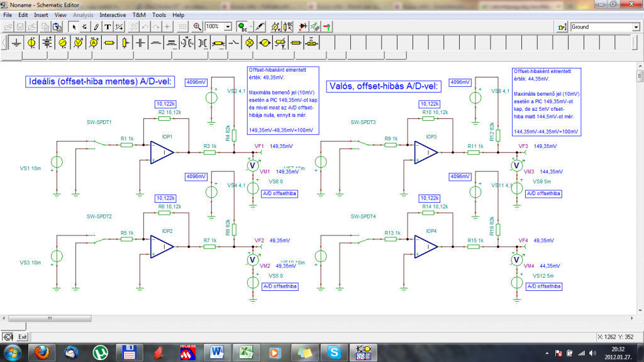Insert the Impedance Z component
Viewport: 644px width, 362px height.
coord(312,42)
